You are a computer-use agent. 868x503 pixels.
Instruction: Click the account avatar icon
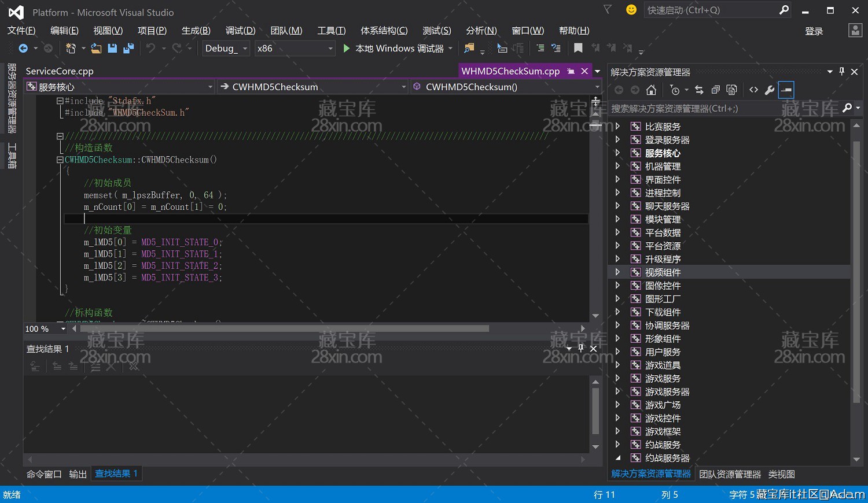click(855, 31)
